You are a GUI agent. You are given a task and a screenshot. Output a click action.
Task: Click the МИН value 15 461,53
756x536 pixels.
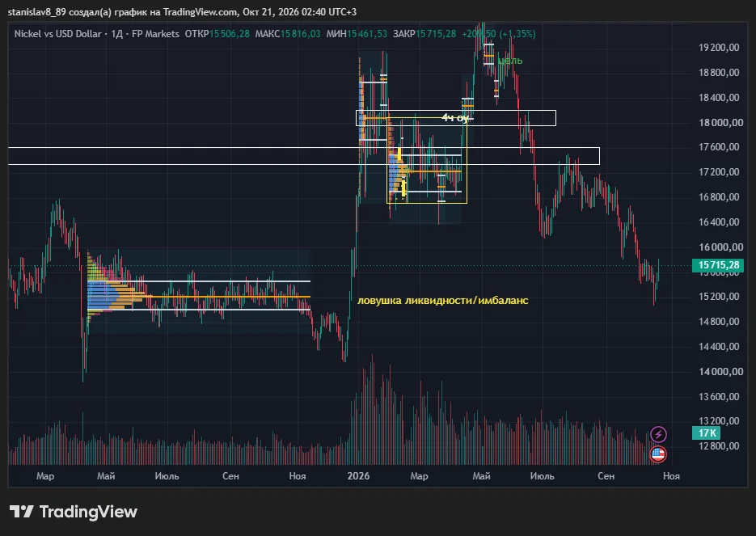tap(367, 34)
